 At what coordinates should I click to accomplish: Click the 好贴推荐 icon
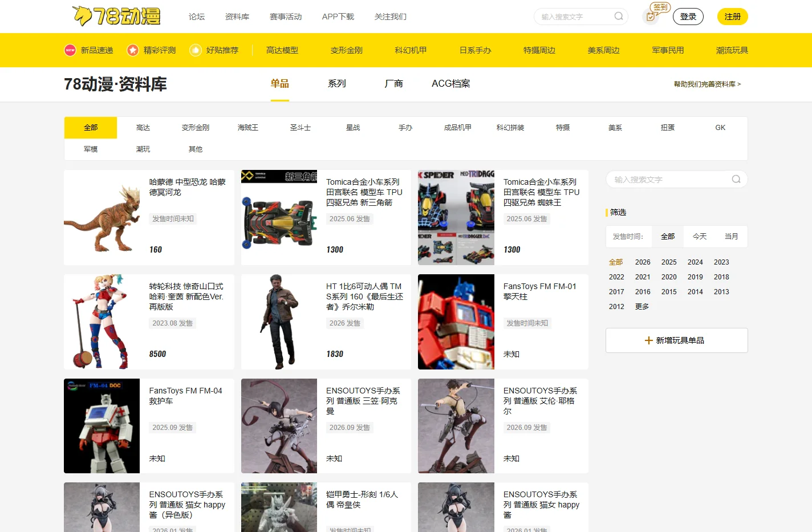click(196, 50)
